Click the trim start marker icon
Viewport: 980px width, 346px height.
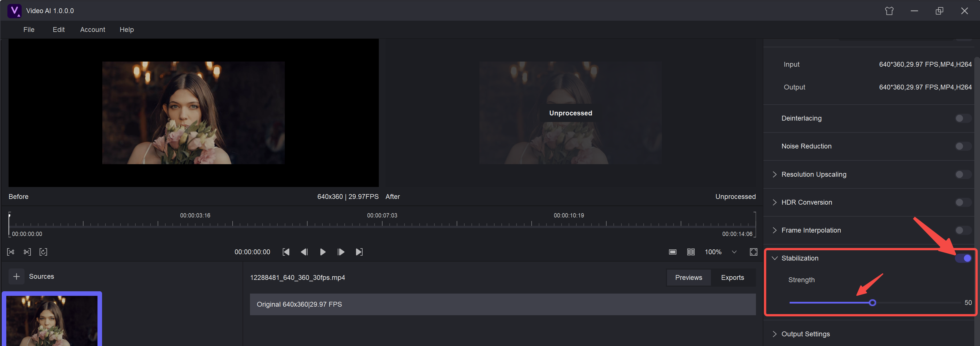coord(11,252)
